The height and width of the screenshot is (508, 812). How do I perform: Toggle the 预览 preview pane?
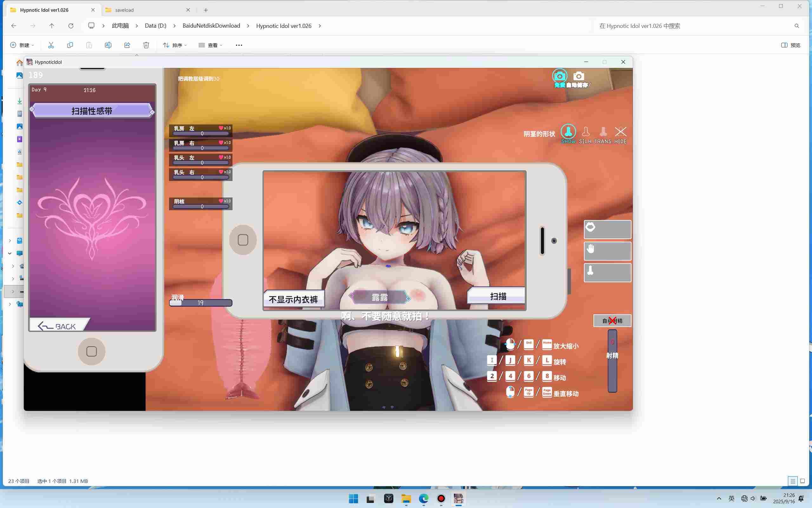coord(791,45)
